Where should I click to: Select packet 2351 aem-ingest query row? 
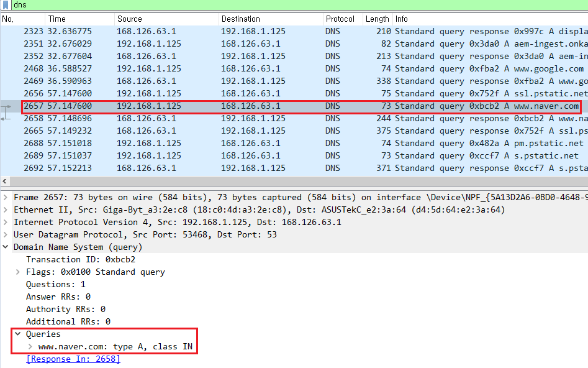pos(294,44)
